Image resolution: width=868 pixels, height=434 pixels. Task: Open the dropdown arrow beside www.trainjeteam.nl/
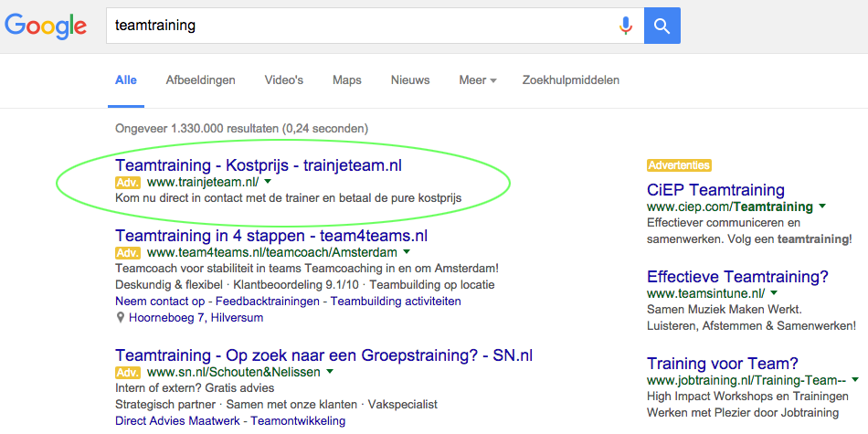pyautogui.click(x=268, y=182)
